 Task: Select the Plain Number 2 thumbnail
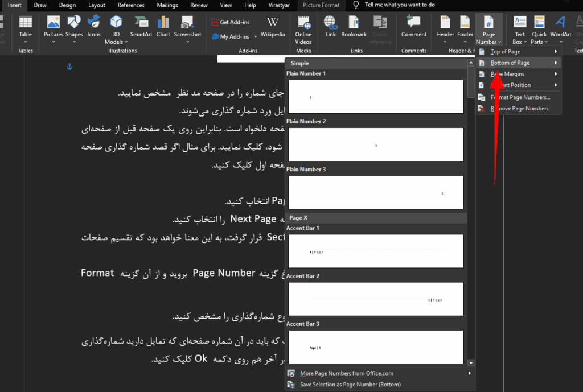[376, 145]
